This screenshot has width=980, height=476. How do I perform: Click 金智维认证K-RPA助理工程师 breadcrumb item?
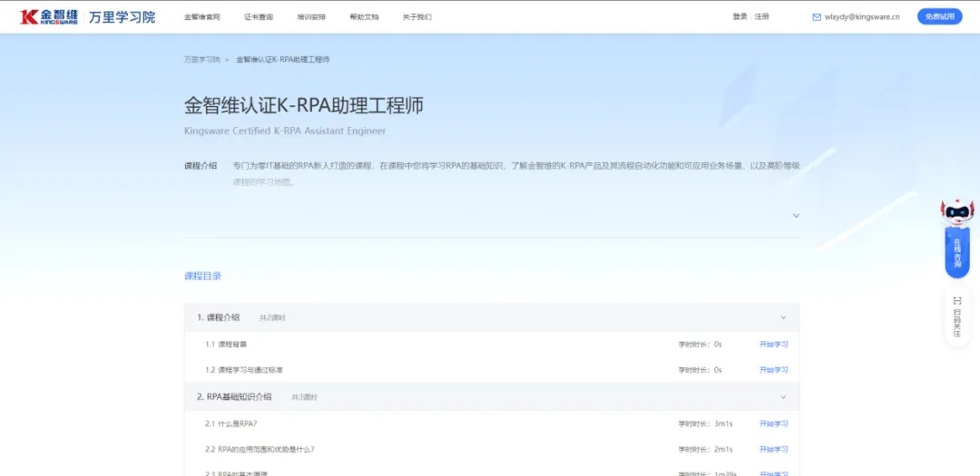282,59
